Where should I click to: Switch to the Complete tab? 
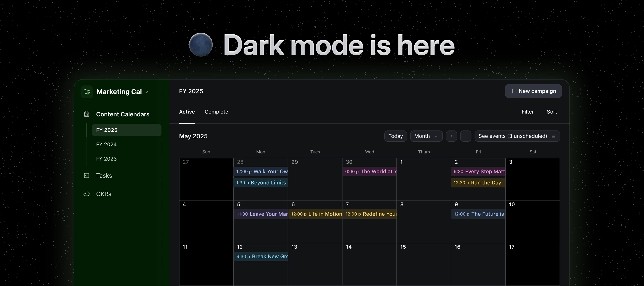click(x=216, y=112)
